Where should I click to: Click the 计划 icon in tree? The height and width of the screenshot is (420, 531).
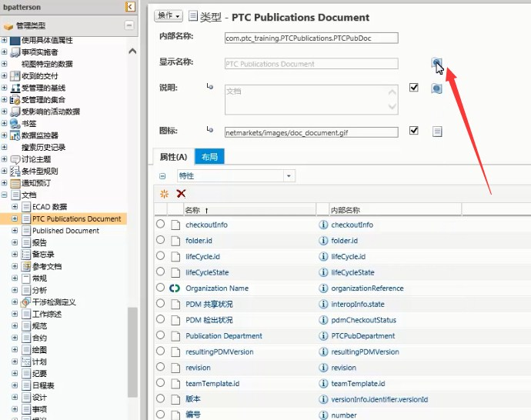[x=26, y=362]
